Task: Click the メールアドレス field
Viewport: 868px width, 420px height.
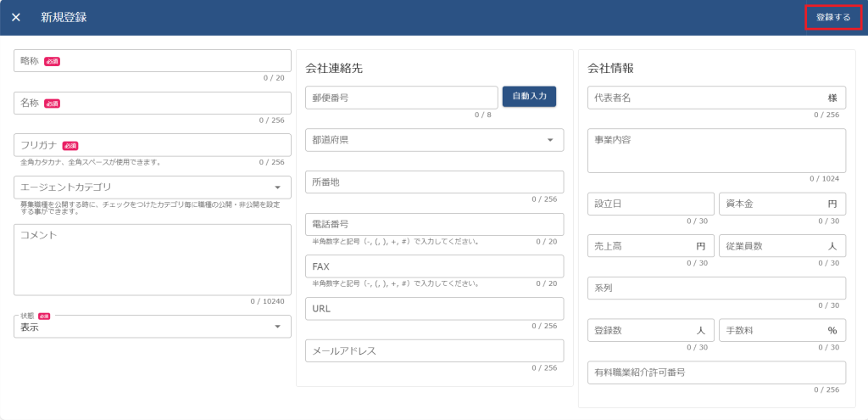Action: coord(434,350)
